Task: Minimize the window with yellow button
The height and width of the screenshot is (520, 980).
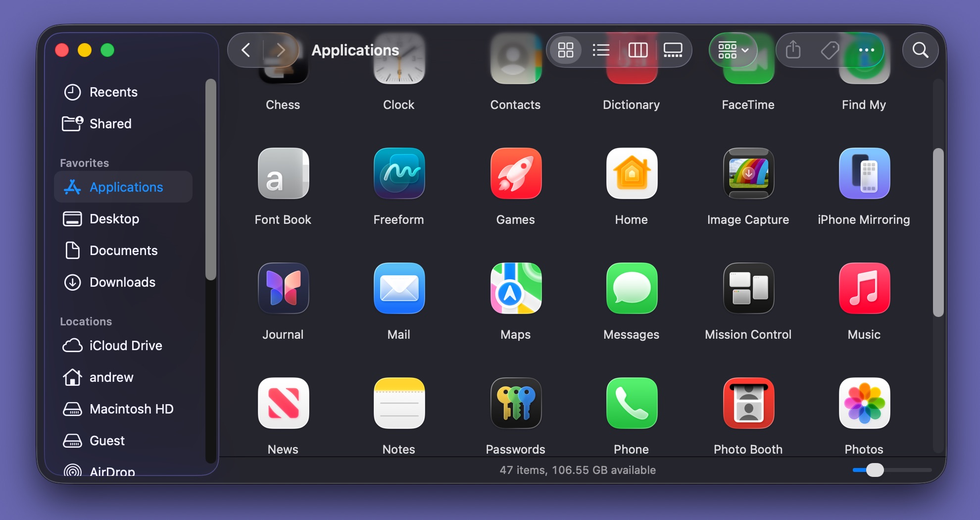Action: 85,50
